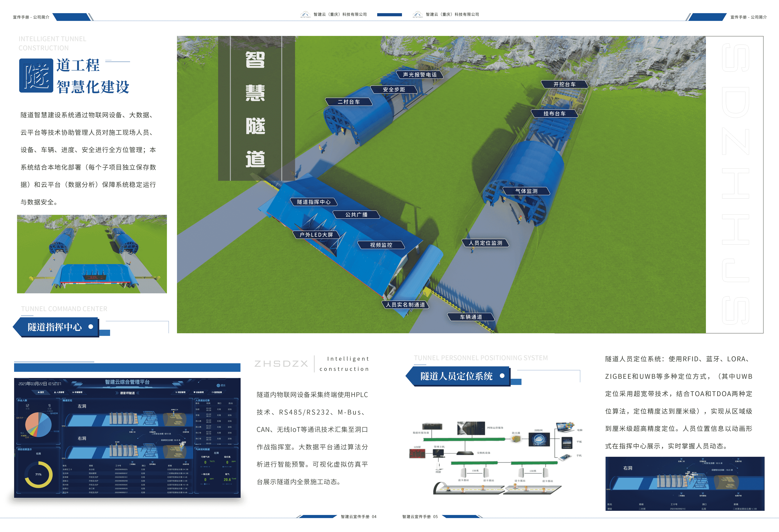Select the 挂布台车 callout label
The width and height of the screenshot is (779, 532).
tap(554, 114)
